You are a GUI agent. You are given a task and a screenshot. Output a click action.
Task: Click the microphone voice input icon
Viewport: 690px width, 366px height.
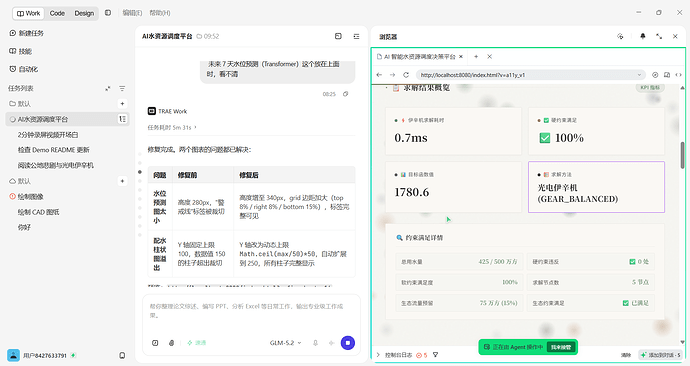(315, 343)
